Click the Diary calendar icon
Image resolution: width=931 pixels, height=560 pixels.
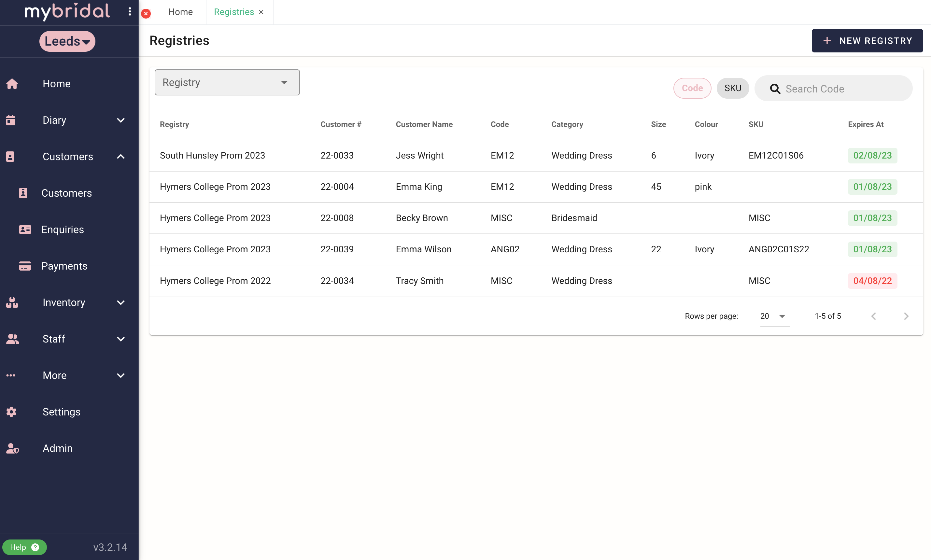pyautogui.click(x=11, y=120)
